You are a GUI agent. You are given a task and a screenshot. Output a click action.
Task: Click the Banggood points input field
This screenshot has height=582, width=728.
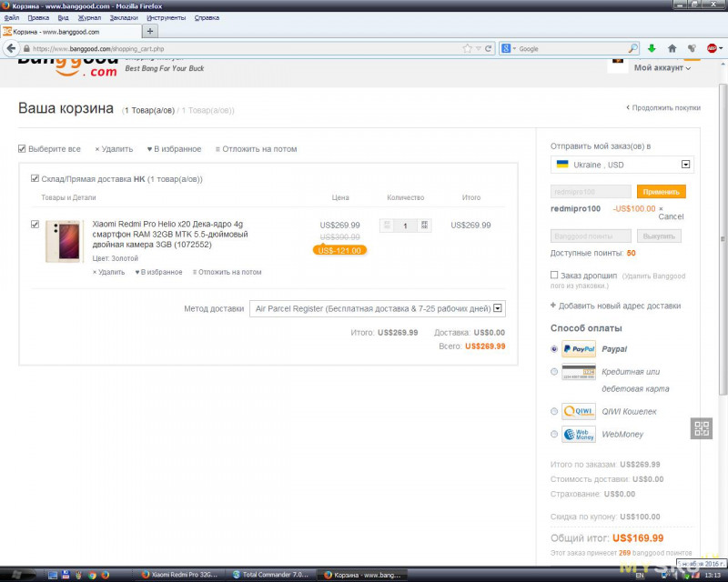591,236
